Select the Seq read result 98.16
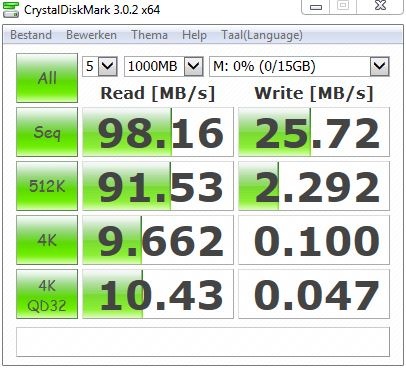The image size is (406, 368). tap(158, 132)
